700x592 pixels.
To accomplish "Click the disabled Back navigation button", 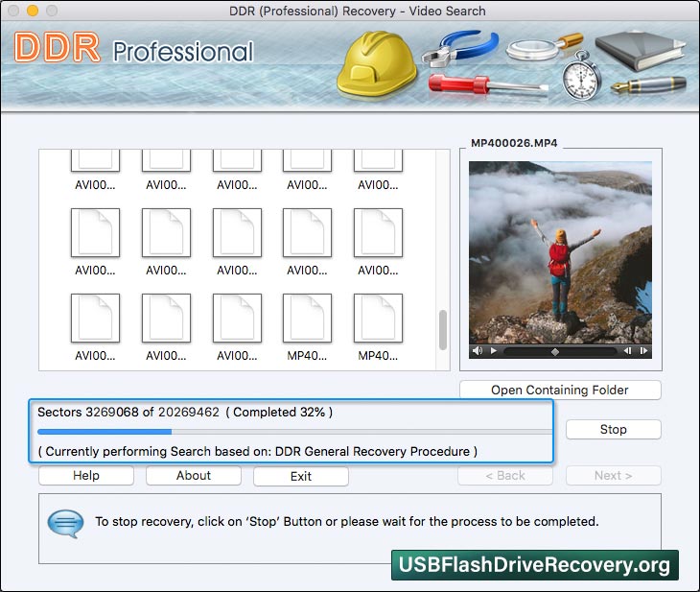I will 505,475.
